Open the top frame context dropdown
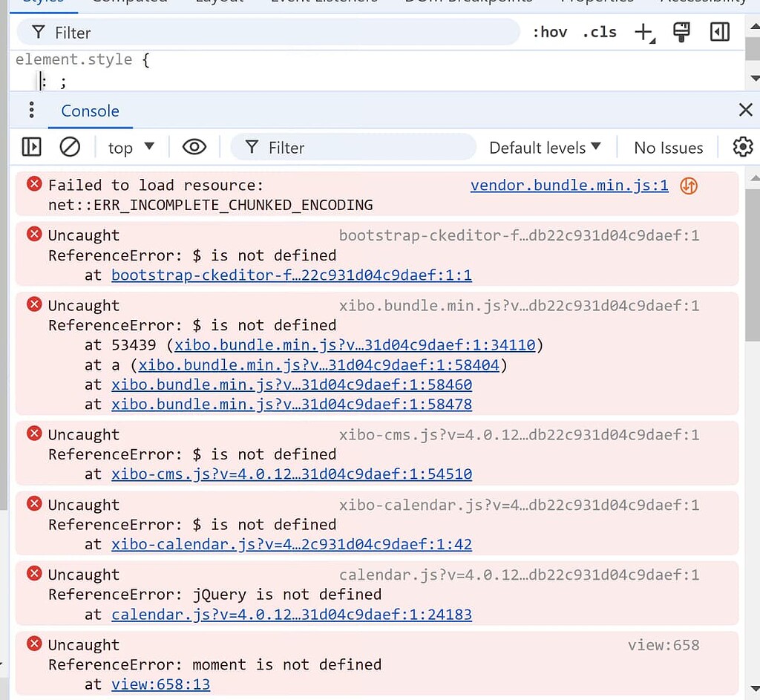Viewport: 760px width, 700px height. click(x=130, y=147)
